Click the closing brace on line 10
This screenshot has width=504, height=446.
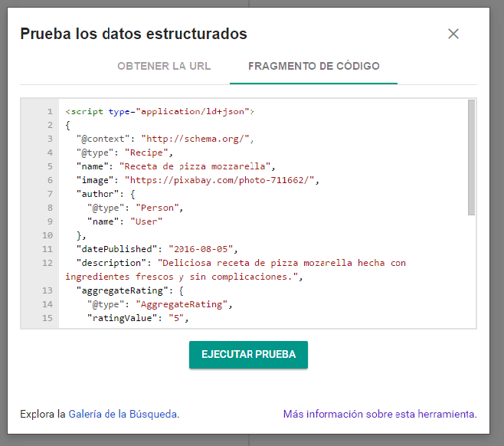tap(79, 236)
